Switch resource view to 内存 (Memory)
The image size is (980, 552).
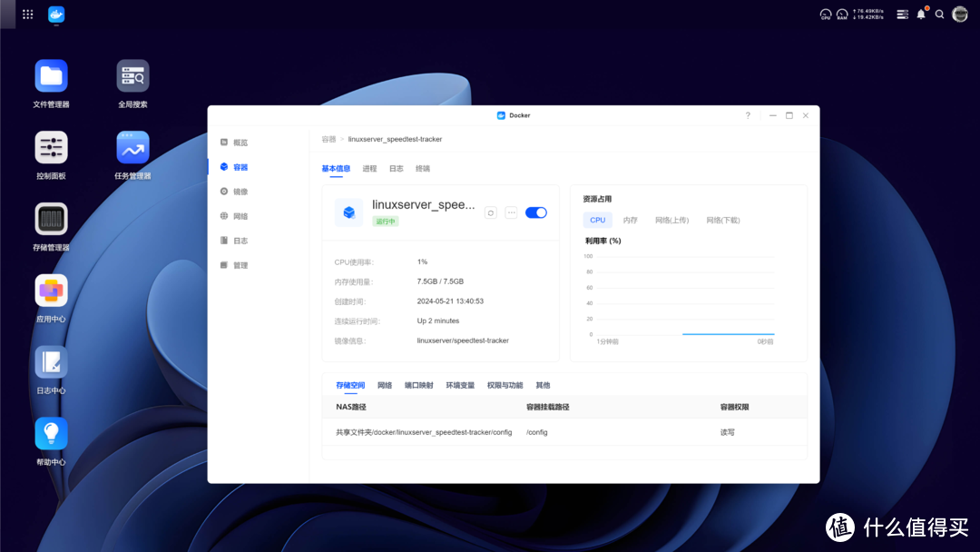pos(630,220)
